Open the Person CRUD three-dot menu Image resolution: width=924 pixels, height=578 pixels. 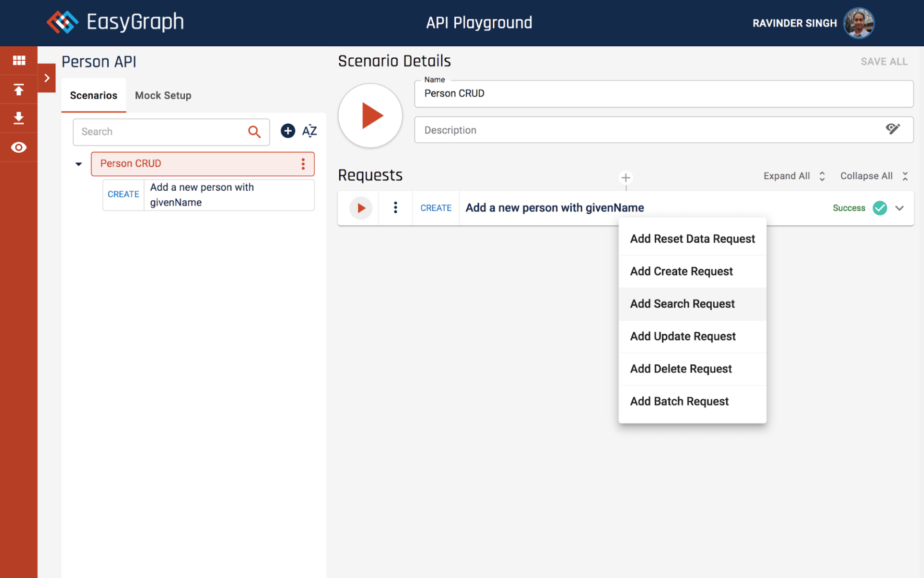click(x=303, y=164)
